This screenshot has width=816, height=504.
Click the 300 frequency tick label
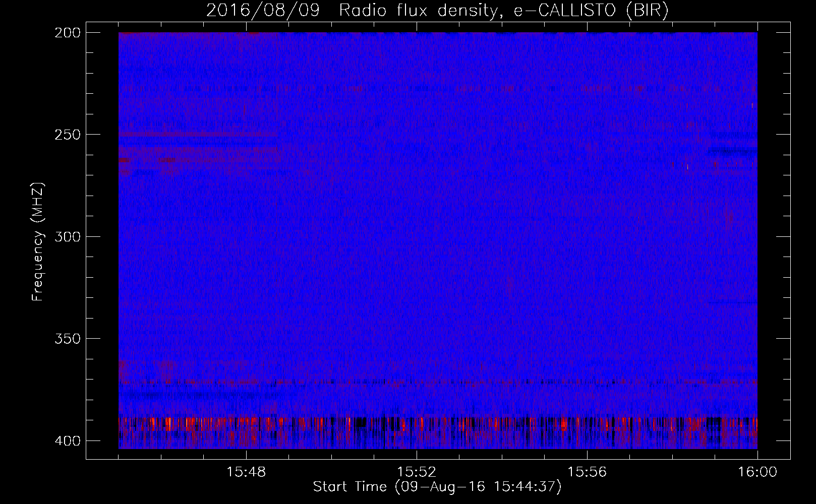[x=67, y=236]
